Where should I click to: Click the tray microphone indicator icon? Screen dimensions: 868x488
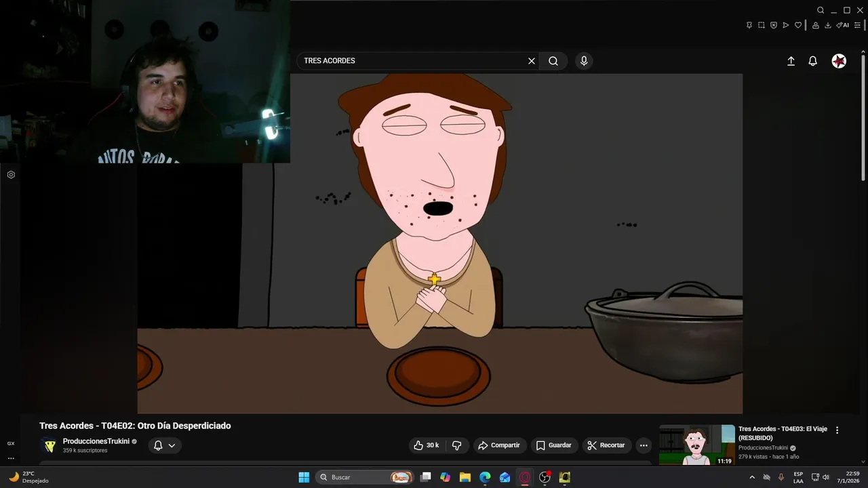pyautogui.click(x=781, y=477)
